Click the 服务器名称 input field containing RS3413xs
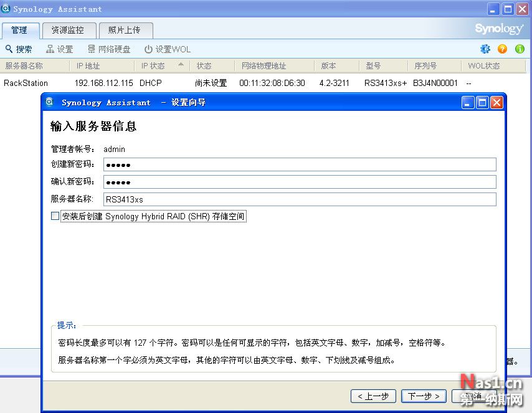532x413 pixels. [300, 199]
